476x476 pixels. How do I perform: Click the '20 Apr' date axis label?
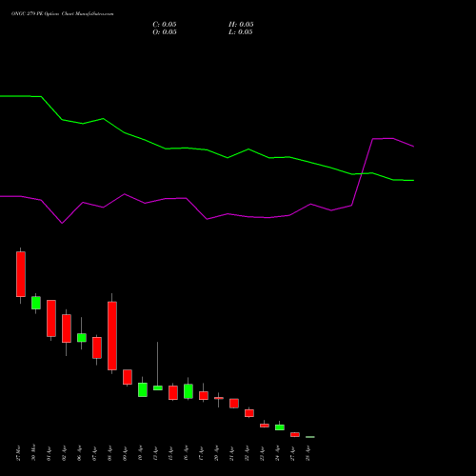tap(216, 453)
